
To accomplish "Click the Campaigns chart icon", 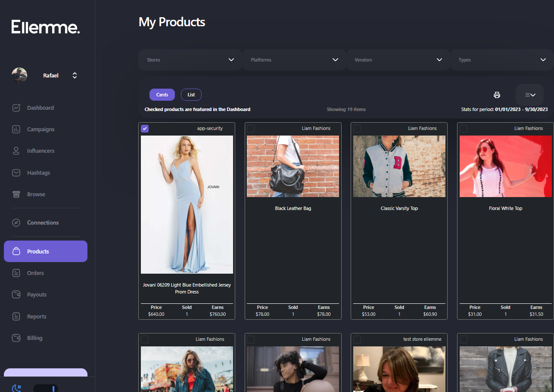I will click(x=16, y=130).
